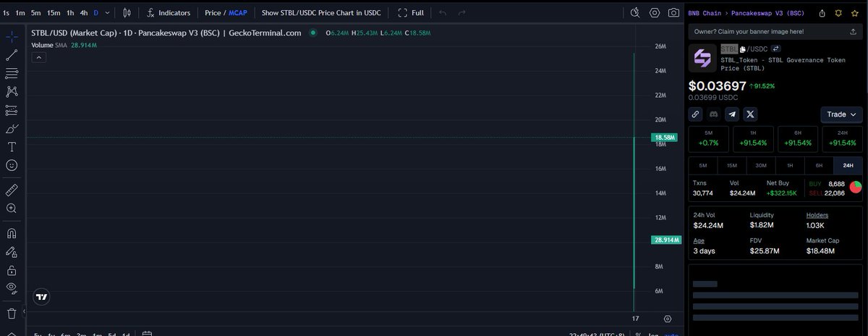Open the token website link icon

695,114
